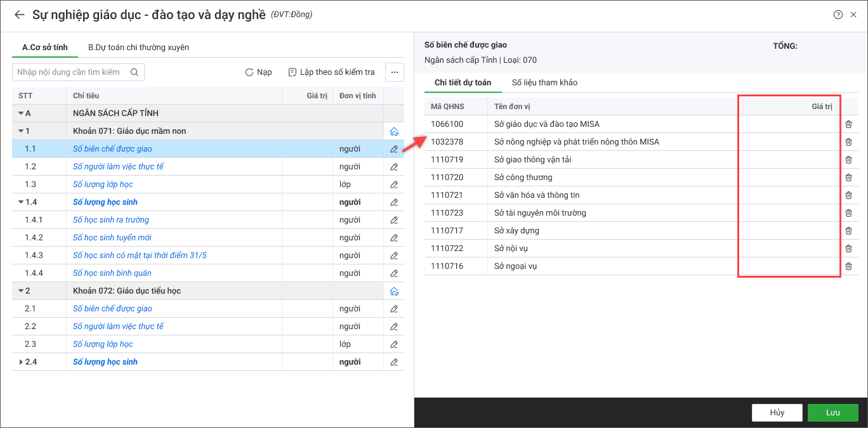Screen dimensions: 868x428
Task: Collapse the section A tree node
Action: tap(21, 113)
